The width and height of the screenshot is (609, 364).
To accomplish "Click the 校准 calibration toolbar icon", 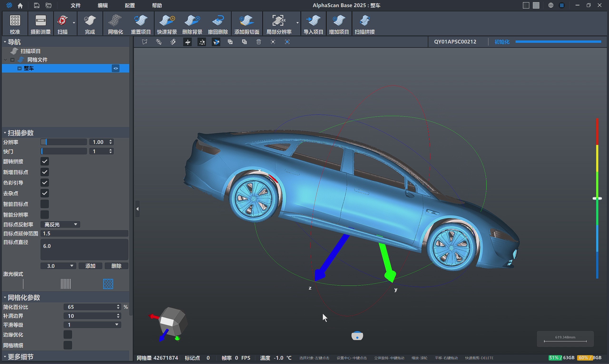I will click(15, 24).
